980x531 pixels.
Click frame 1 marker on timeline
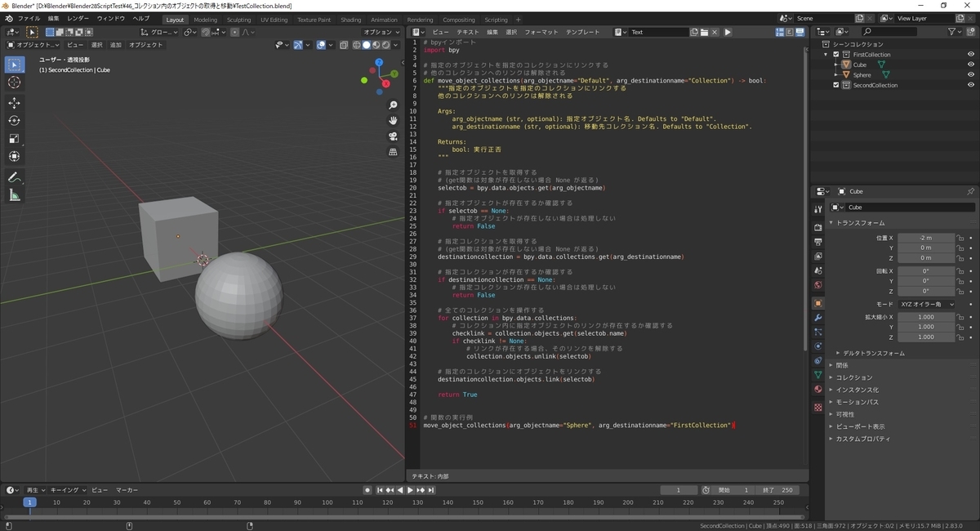(x=29, y=502)
